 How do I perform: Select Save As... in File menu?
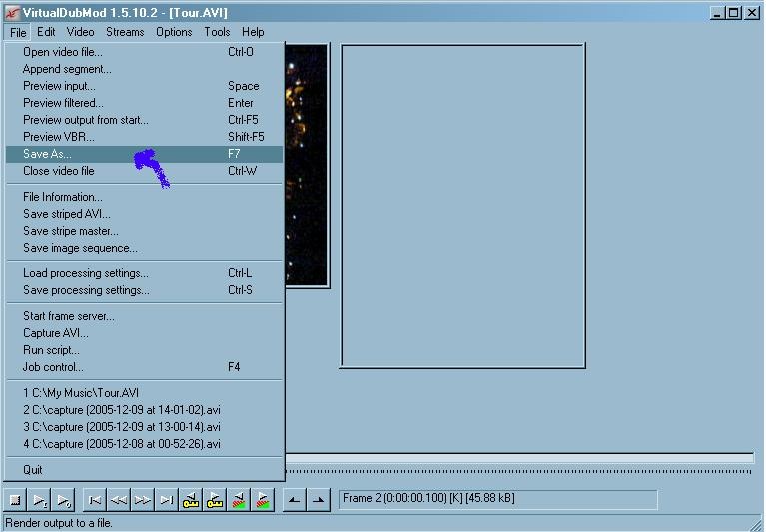145,154
